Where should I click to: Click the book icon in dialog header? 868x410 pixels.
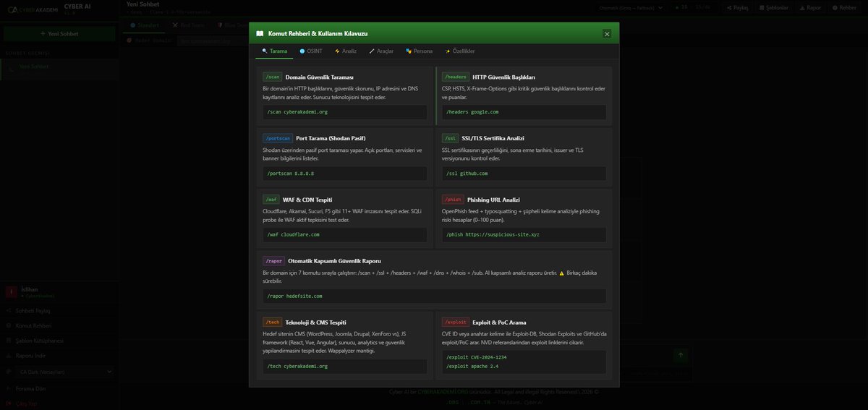coord(260,33)
